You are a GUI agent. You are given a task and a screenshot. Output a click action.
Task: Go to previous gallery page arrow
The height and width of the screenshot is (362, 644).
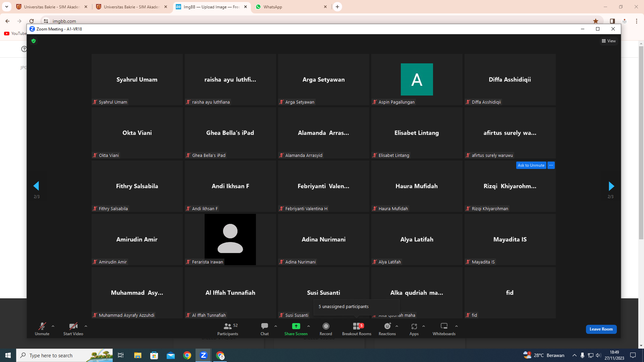coord(36,186)
